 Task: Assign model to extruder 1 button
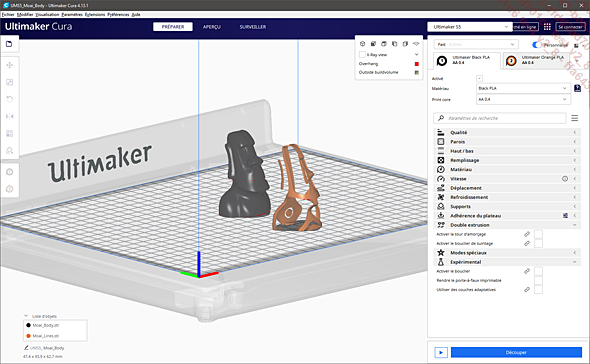[9, 172]
